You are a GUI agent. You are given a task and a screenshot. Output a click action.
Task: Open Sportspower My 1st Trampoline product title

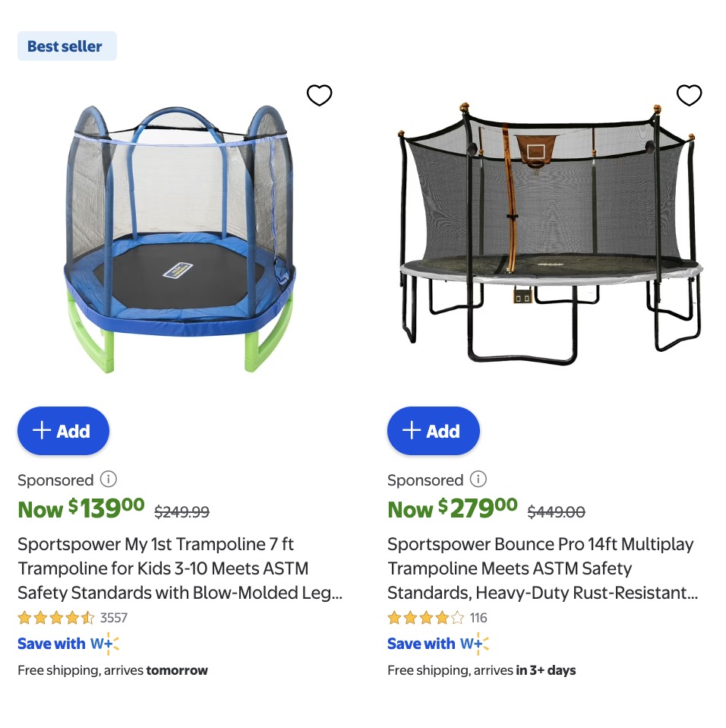179,568
